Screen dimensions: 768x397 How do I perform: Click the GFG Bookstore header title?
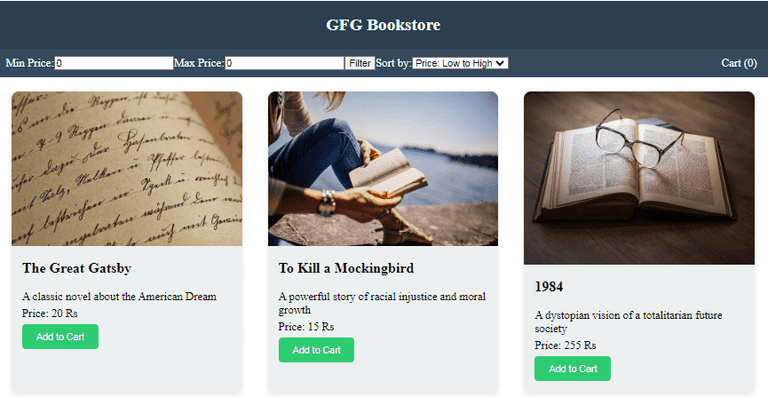(x=384, y=25)
